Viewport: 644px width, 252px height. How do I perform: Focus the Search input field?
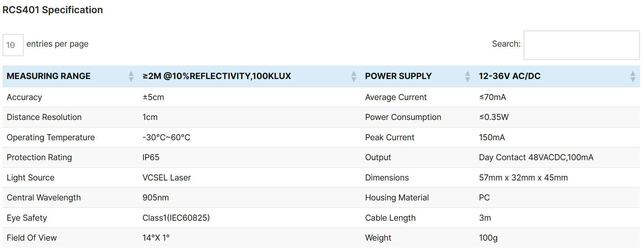click(581, 45)
